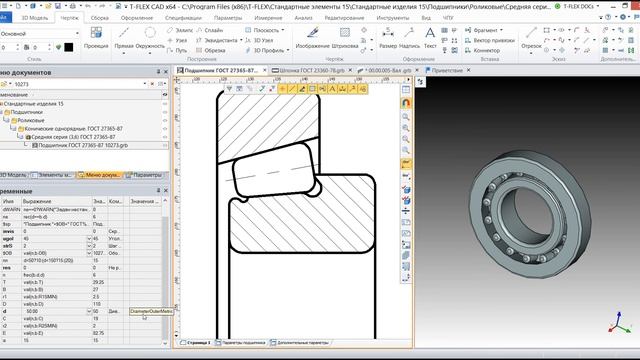
Task: Open dropdown for d variable value
Action: click(x=89, y=311)
